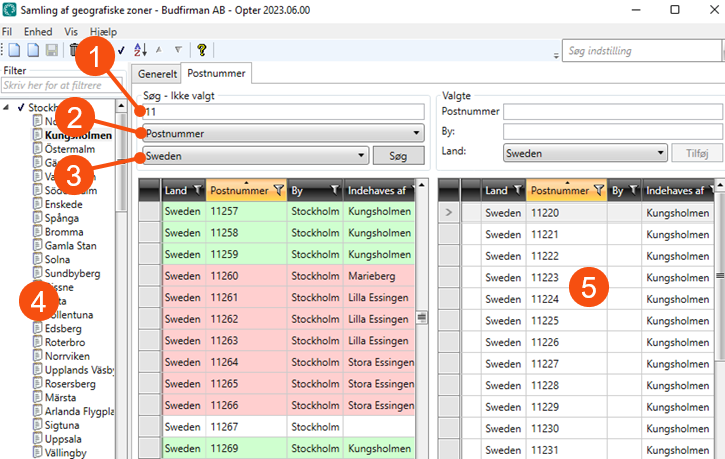725x459 pixels.
Task: Select the Postnummer tab
Action: (216, 73)
